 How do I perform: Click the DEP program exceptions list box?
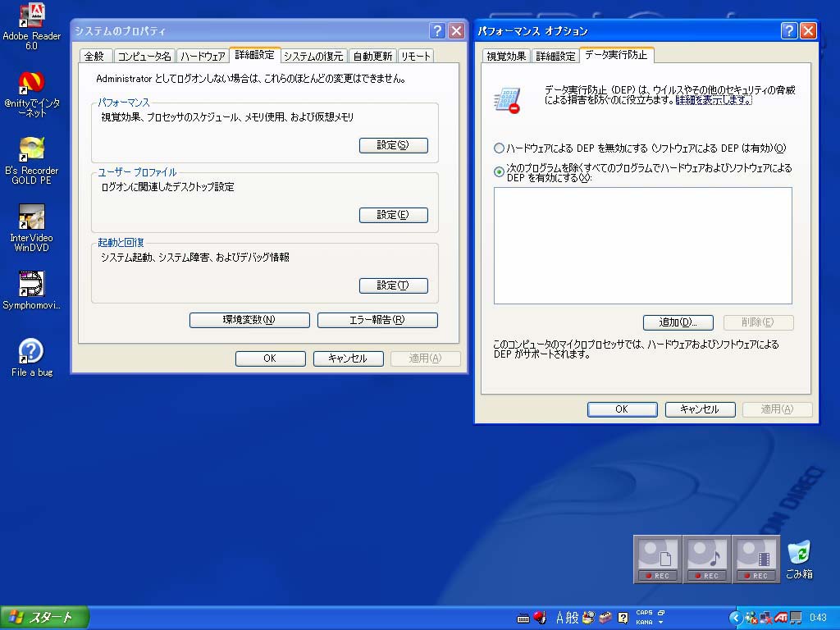pos(642,245)
